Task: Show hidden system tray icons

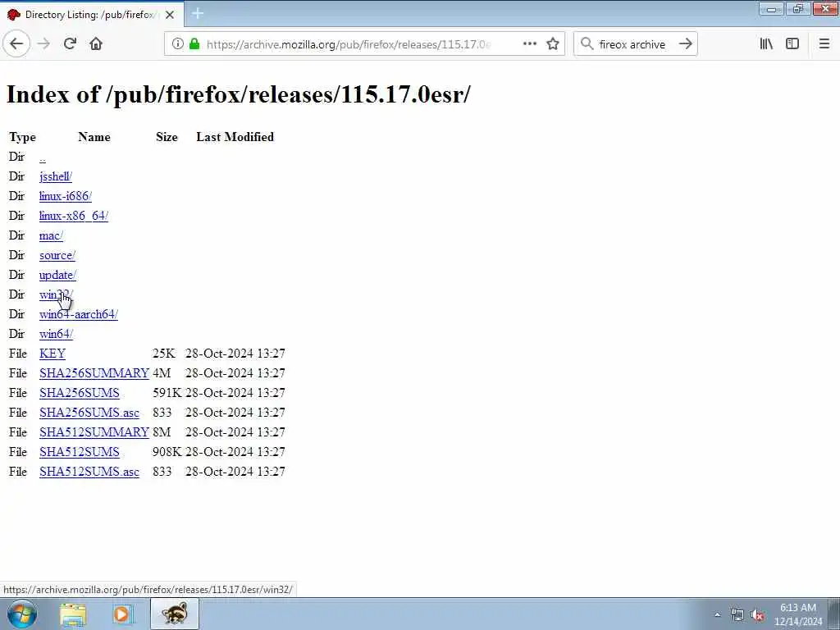Action: click(x=717, y=615)
